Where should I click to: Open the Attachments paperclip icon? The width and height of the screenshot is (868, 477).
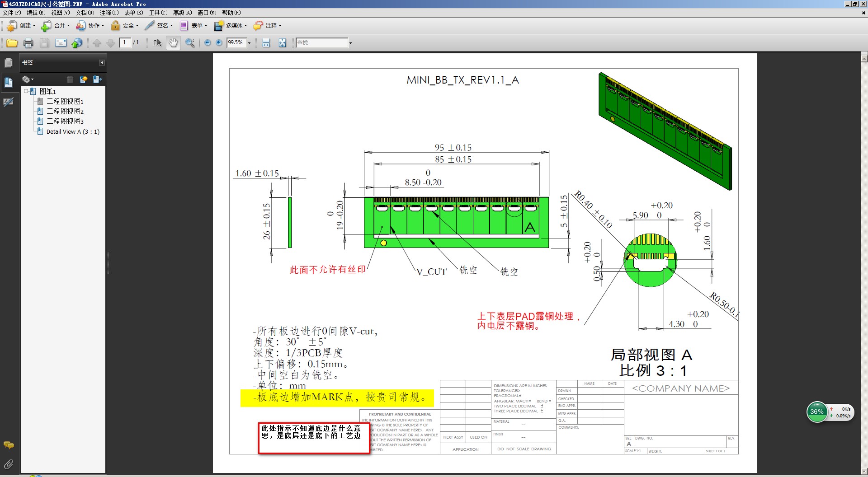(x=9, y=464)
